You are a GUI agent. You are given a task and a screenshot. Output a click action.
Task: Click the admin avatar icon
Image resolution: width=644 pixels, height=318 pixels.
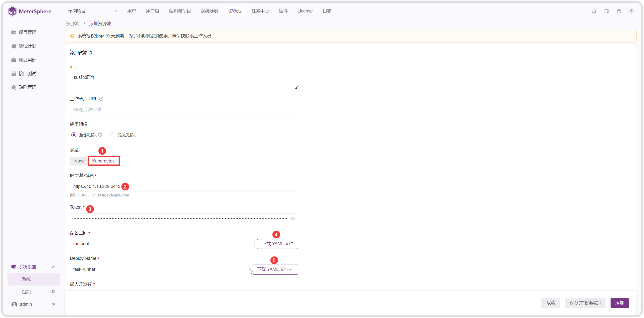[x=14, y=304]
